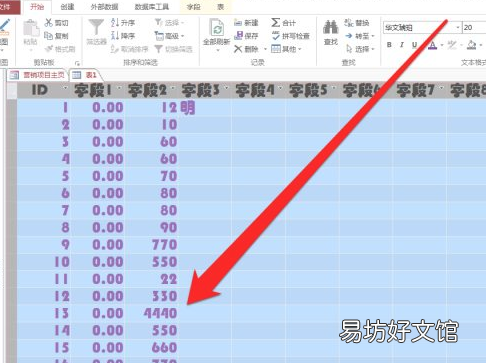Image resolution: width=486 pixels, height=363 pixels.
Task: Open the 表1 document tab
Action: click(85, 75)
